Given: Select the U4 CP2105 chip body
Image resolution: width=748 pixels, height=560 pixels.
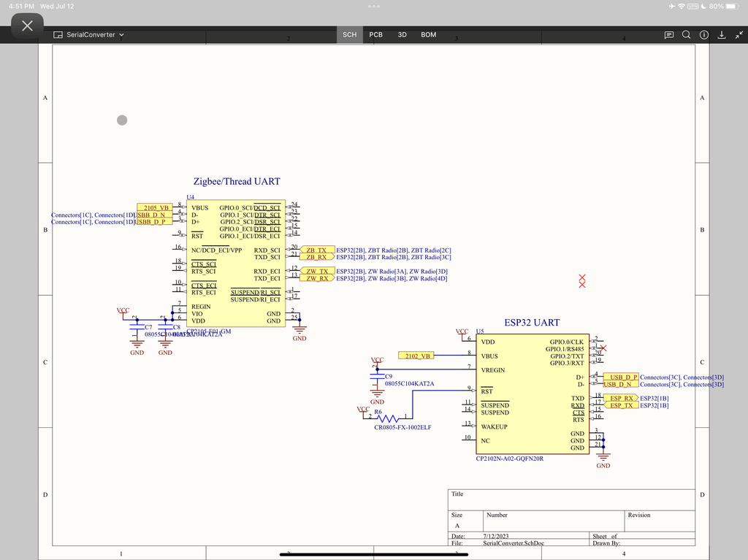Looking at the screenshot, I should coord(236,264).
